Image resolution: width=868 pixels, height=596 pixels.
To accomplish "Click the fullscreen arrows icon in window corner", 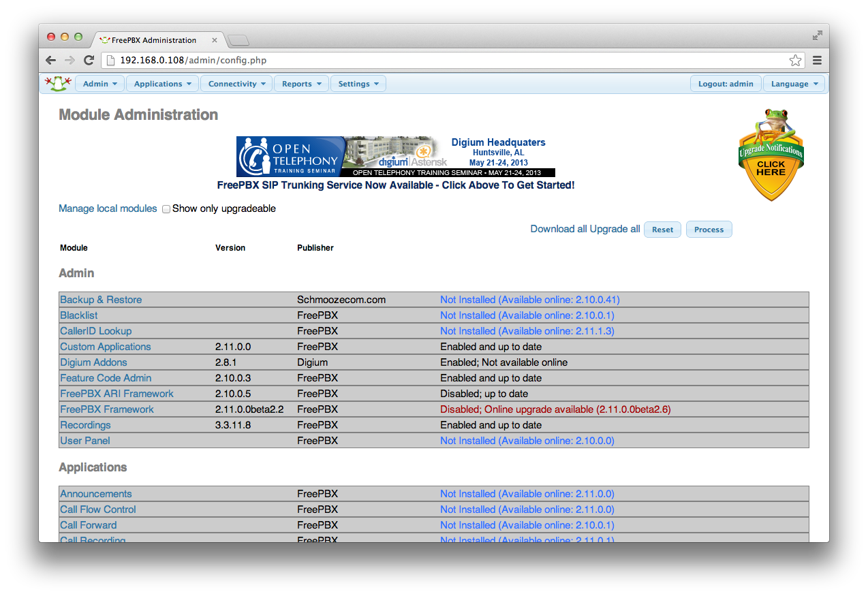I will point(818,35).
